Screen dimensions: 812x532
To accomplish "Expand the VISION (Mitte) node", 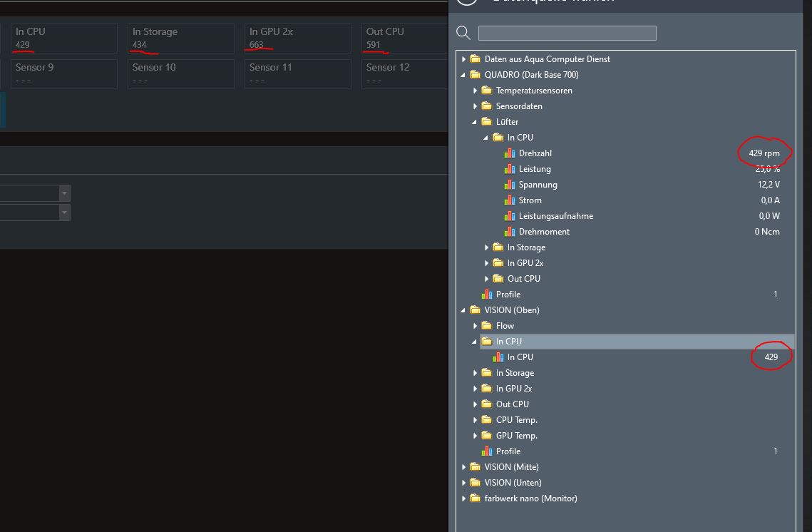I will click(463, 467).
